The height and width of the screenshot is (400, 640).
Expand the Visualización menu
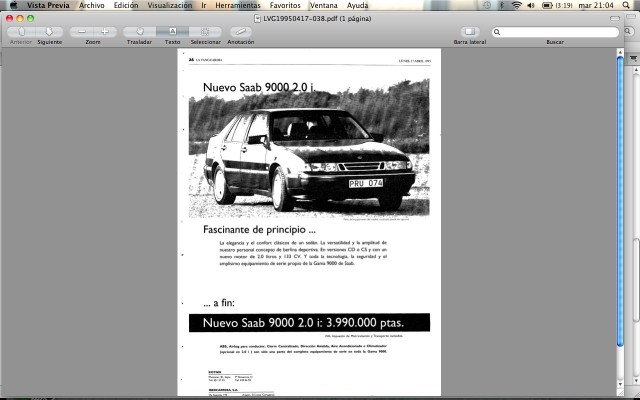coord(170,5)
